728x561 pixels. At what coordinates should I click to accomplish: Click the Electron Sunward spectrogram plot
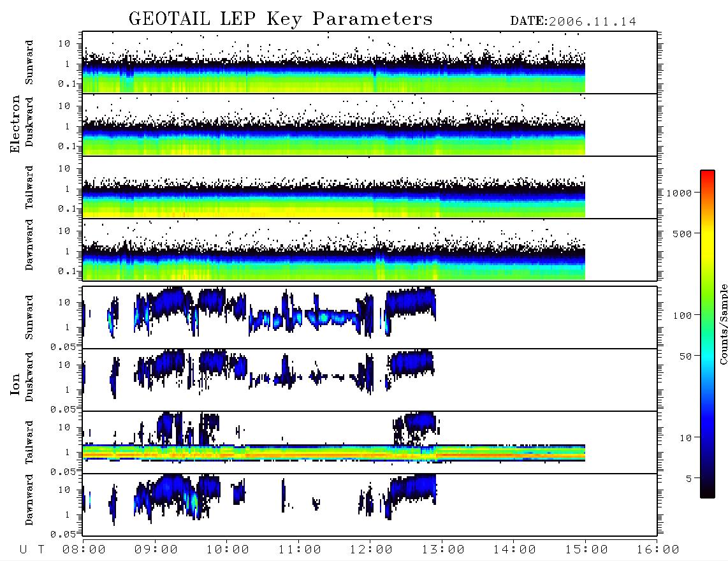(x=370, y=62)
